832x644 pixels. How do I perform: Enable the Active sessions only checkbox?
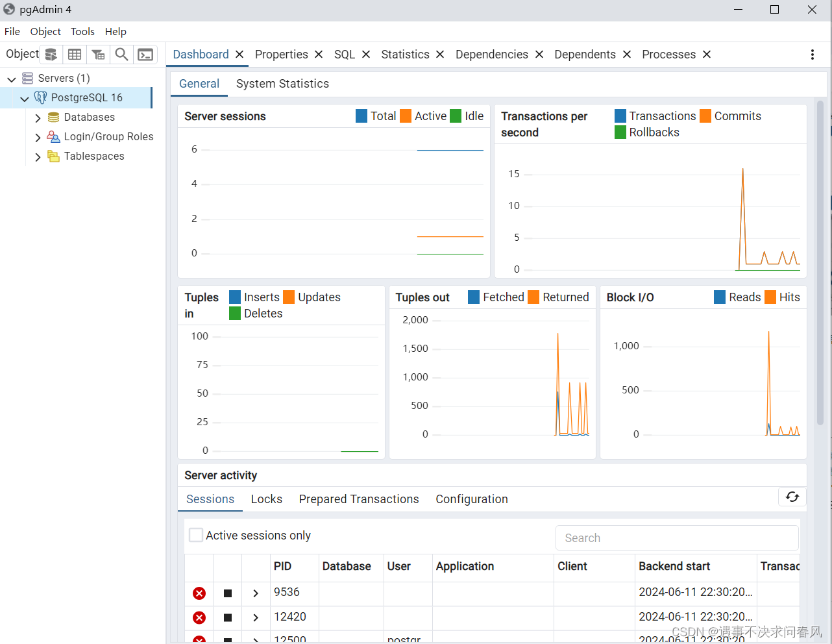[196, 535]
